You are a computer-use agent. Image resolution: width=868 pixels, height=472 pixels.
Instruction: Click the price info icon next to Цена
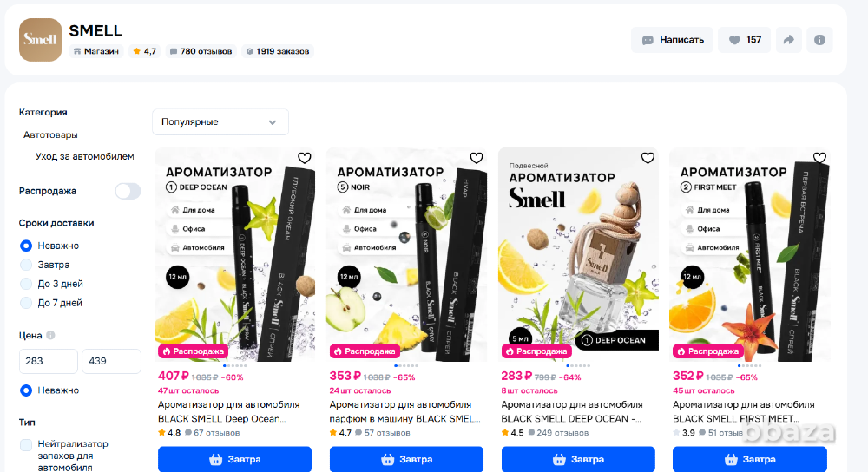50,335
